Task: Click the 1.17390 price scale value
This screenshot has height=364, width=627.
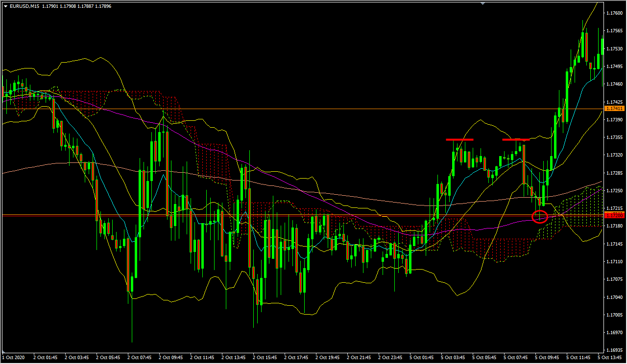Action: click(x=614, y=119)
